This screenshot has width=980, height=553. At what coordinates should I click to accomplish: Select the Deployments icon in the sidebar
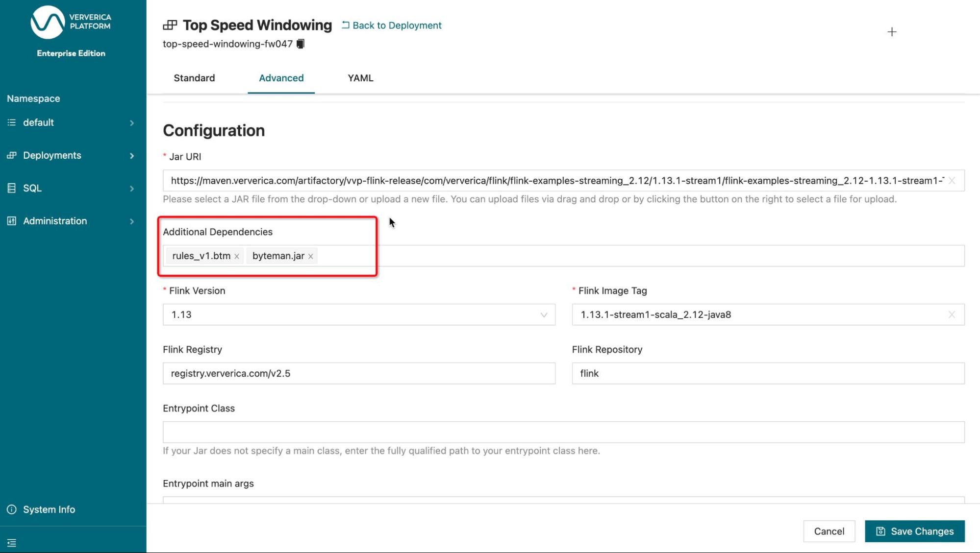pyautogui.click(x=11, y=155)
